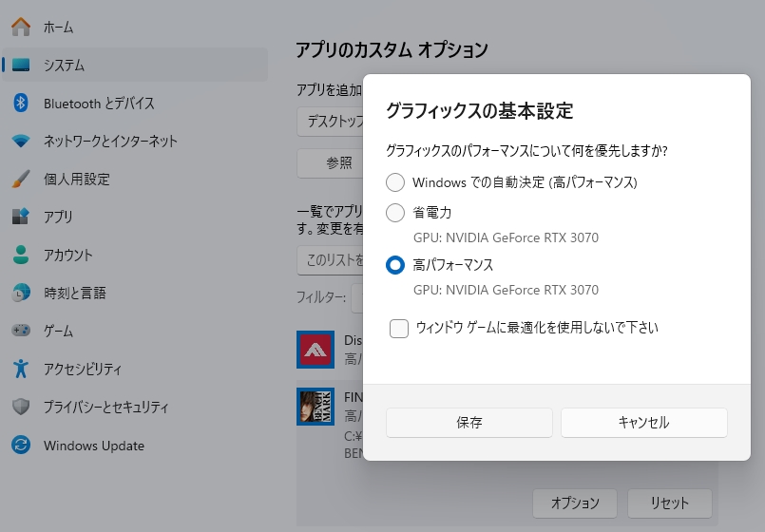Click the Windows Update icon

[21, 446]
